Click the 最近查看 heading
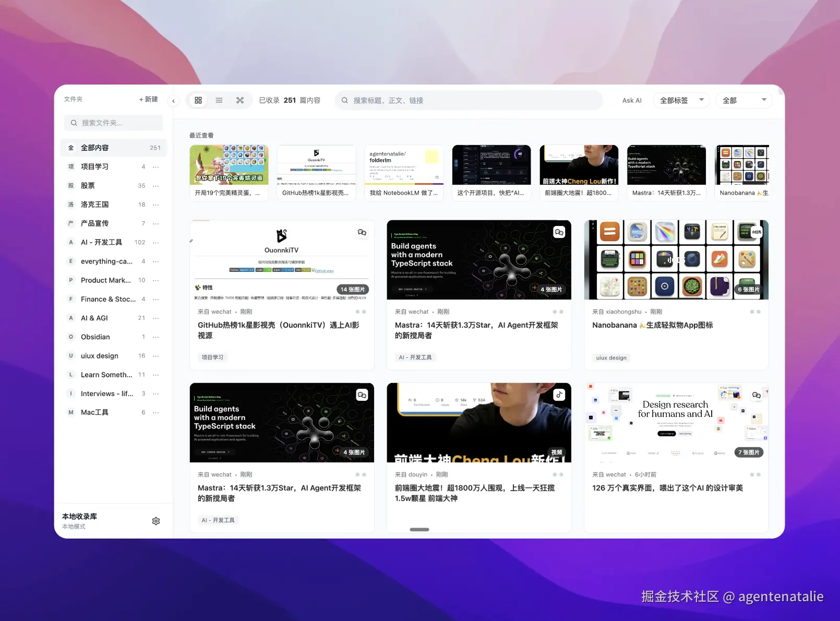Viewport: 840px width, 621px height. (x=201, y=135)
